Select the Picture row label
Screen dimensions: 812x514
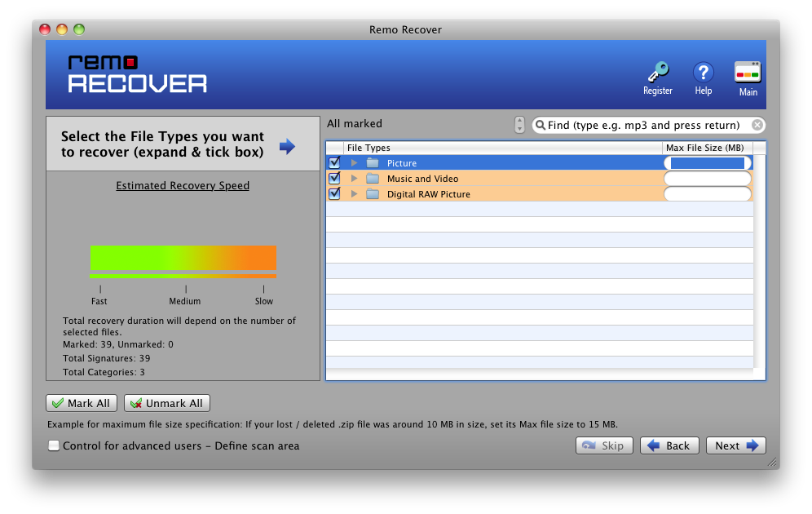(x=402, y=163)
